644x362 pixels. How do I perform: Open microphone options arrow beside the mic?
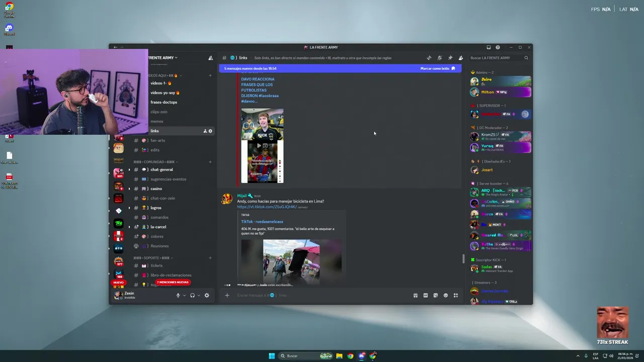(x=184, y=295)
